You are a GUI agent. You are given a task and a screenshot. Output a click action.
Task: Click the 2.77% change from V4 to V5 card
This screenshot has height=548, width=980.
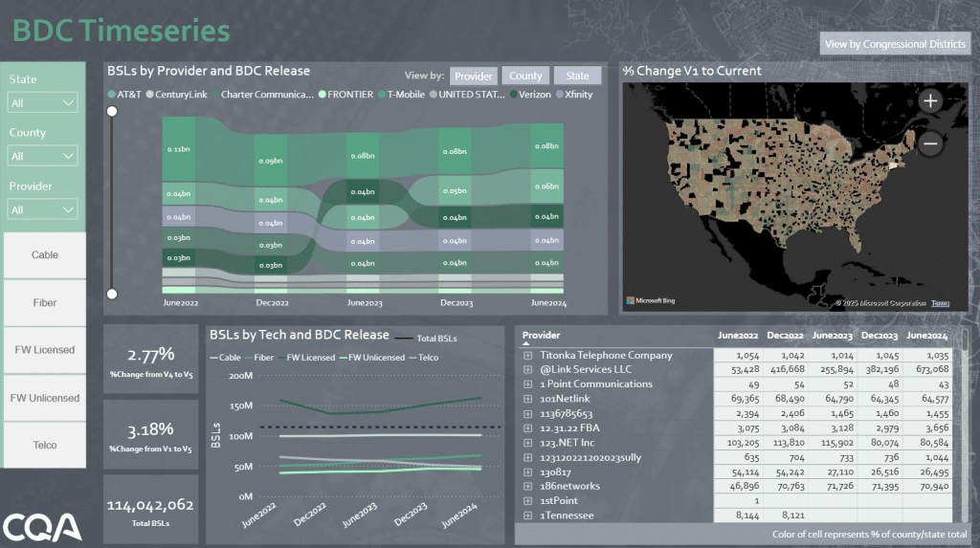(x=150, y=360)
